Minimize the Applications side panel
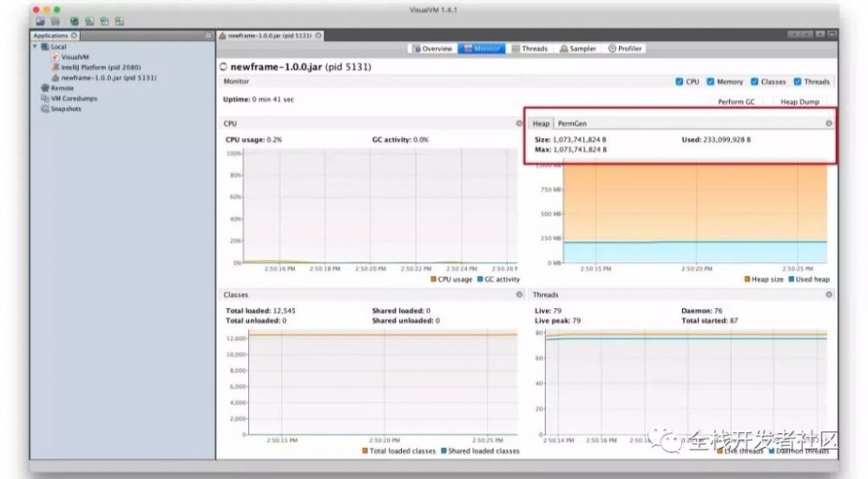 coord(208,36)
